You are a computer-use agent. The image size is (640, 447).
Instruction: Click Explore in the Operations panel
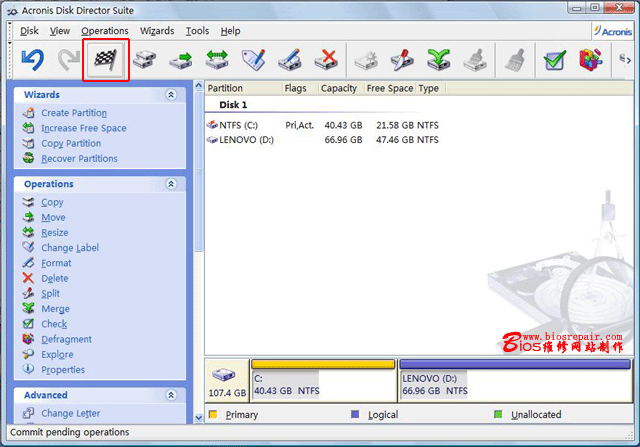[57, 354]
